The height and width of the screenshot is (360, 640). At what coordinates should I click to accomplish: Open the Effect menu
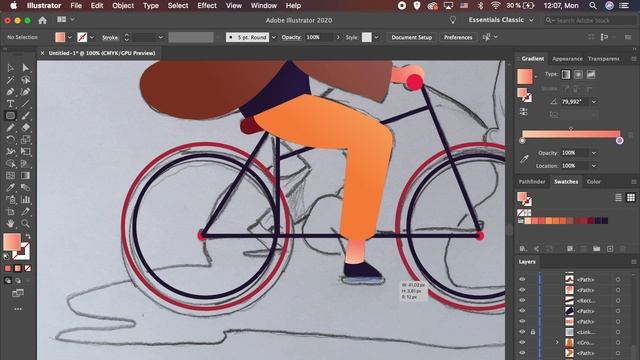point(207,6)
